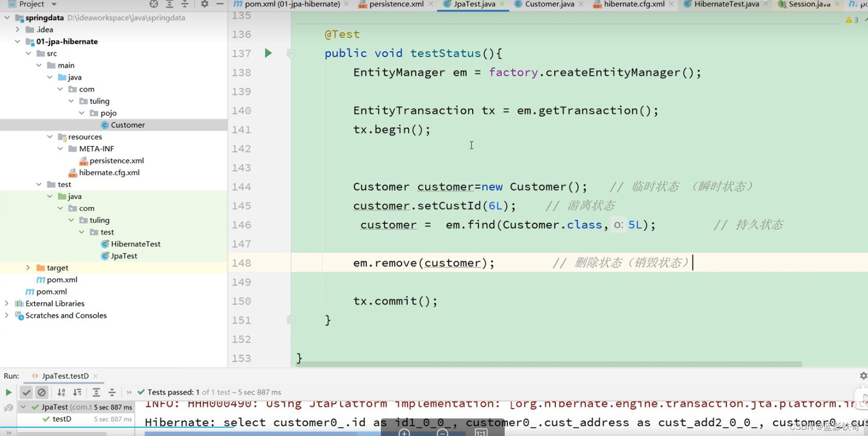Collapse the resources folder
Screen dimensions: 868x436
coord(50,137)
